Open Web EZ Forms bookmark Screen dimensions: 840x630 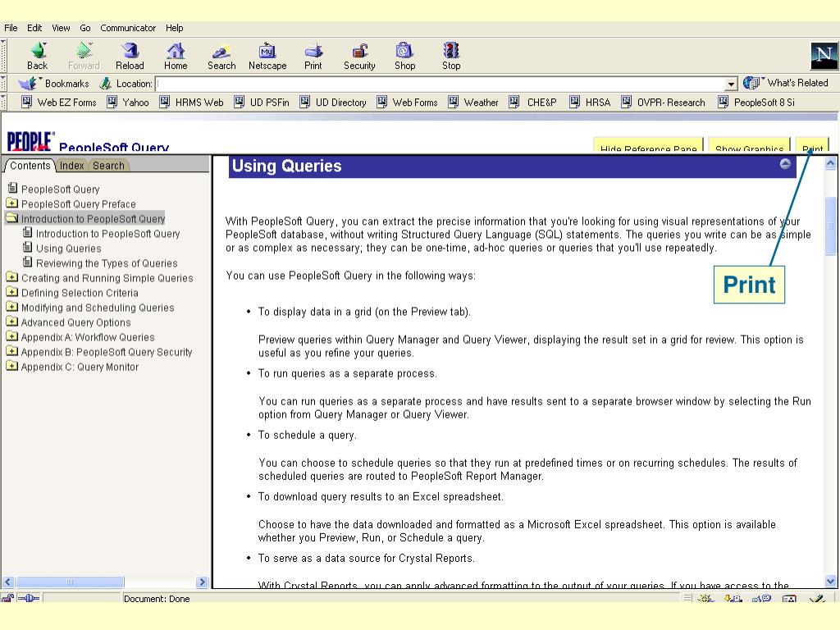[59, 103]
